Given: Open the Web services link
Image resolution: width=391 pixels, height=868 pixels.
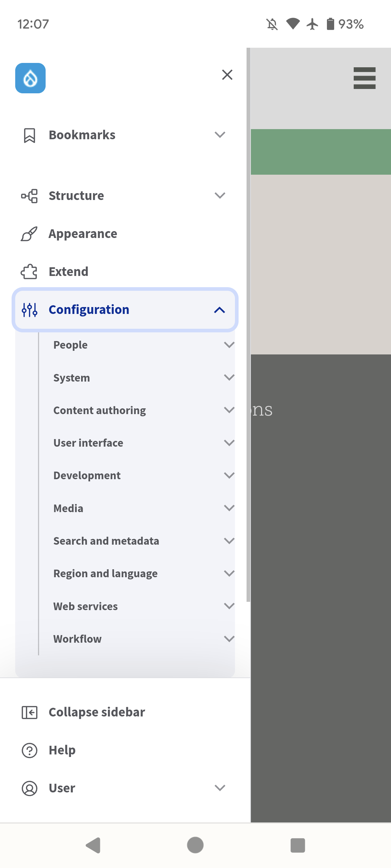Looking at the screenshot, I should 85,607.
